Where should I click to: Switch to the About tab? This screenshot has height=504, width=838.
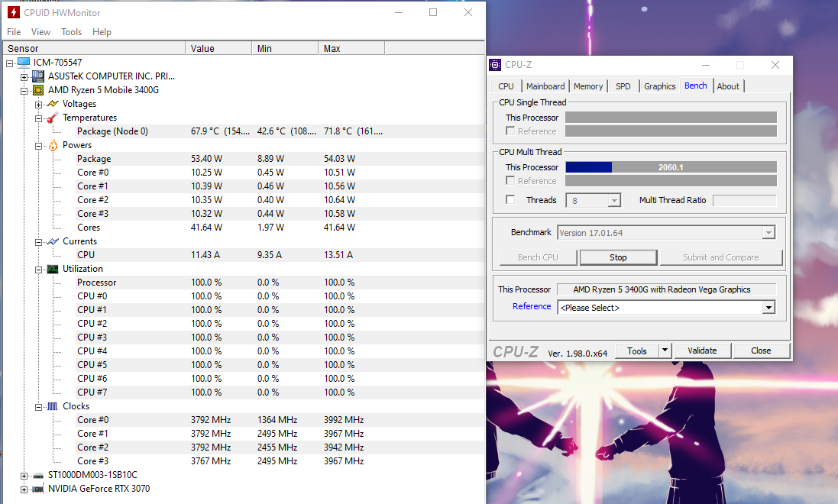coord(728,86)
